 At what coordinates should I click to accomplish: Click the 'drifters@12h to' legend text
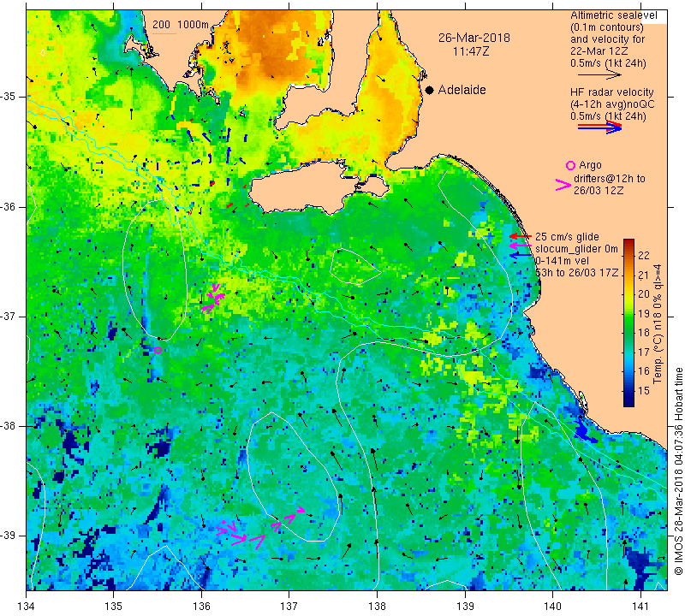(x=609, y=179)
